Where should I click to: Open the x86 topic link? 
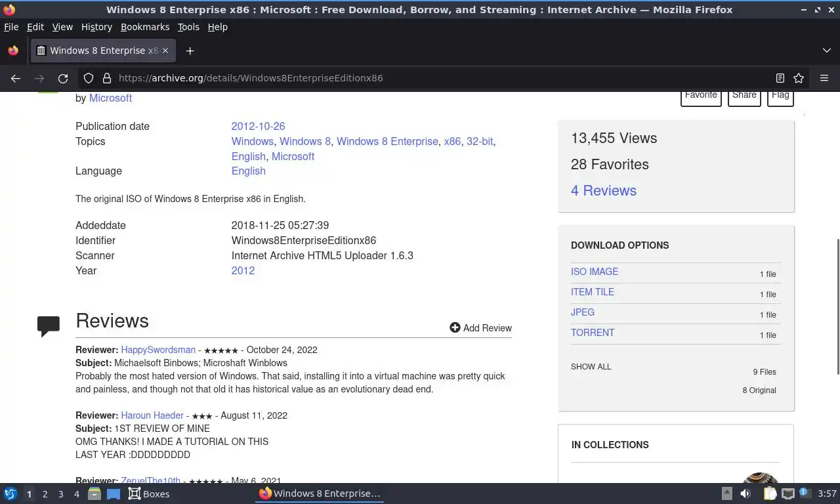tap(452, 141)
